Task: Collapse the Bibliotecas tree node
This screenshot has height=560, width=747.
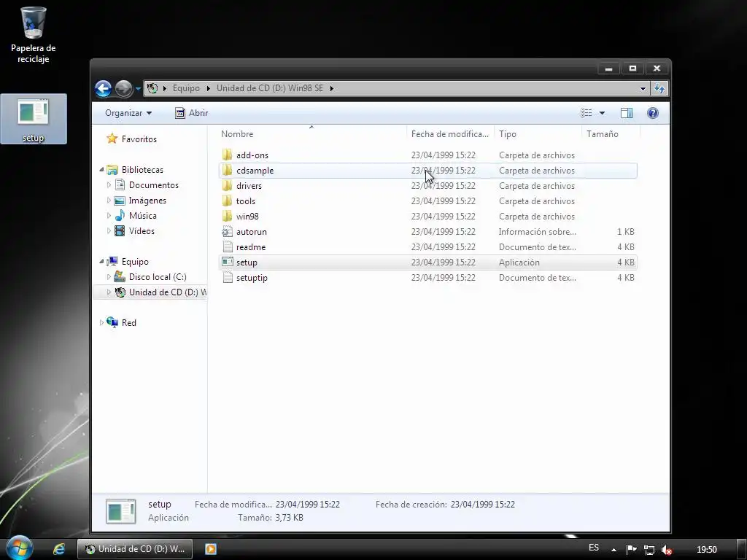Action: point(101,169)
